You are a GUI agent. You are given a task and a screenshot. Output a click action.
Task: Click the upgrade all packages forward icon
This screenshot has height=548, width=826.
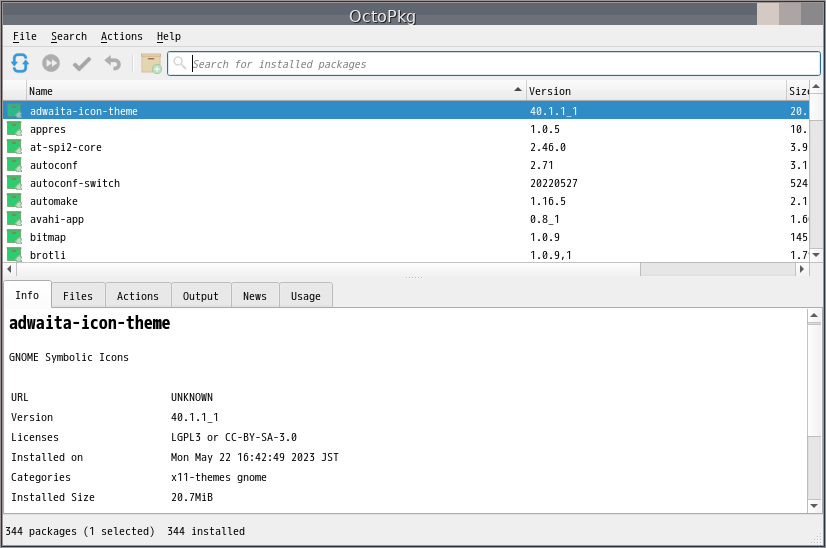[51, 63]
